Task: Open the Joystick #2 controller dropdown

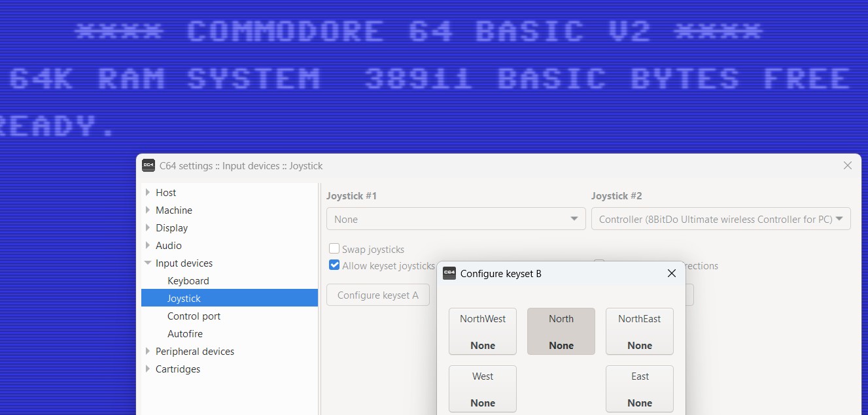Action: [721, 218]
